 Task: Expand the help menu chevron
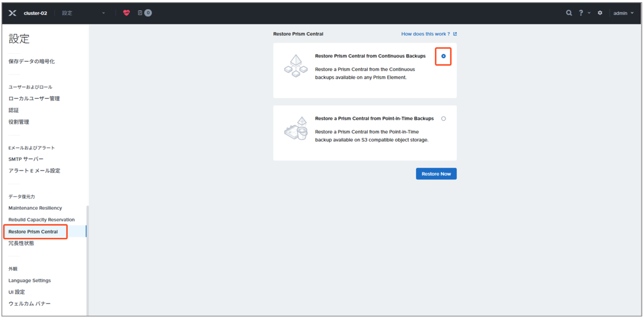[x=589, y=13]
